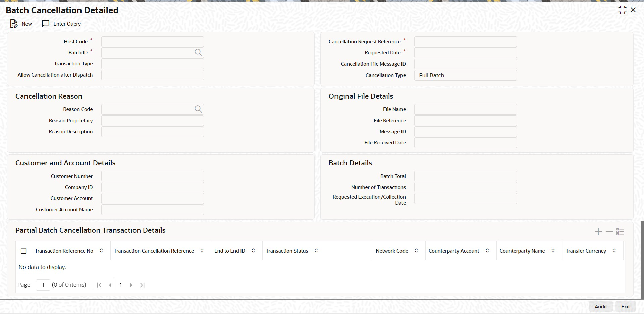644x315 pixels.
Task: Open the Batch ID search lookup
Action: coord(198,52)
